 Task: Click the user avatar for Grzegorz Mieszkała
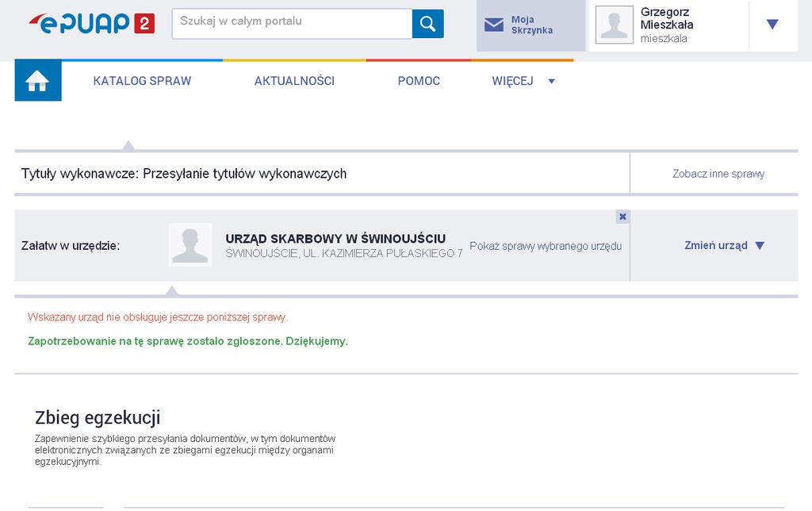click(x=615, y=25)
